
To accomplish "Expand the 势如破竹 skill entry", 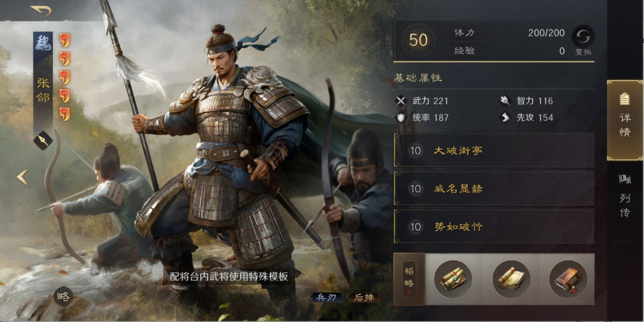I will click(494, 227).
